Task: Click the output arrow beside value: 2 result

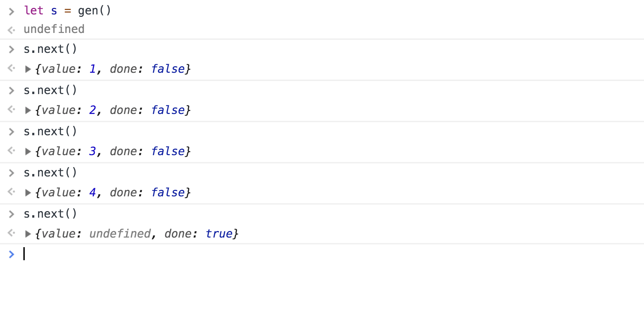Action: click(x=11, y=109)
